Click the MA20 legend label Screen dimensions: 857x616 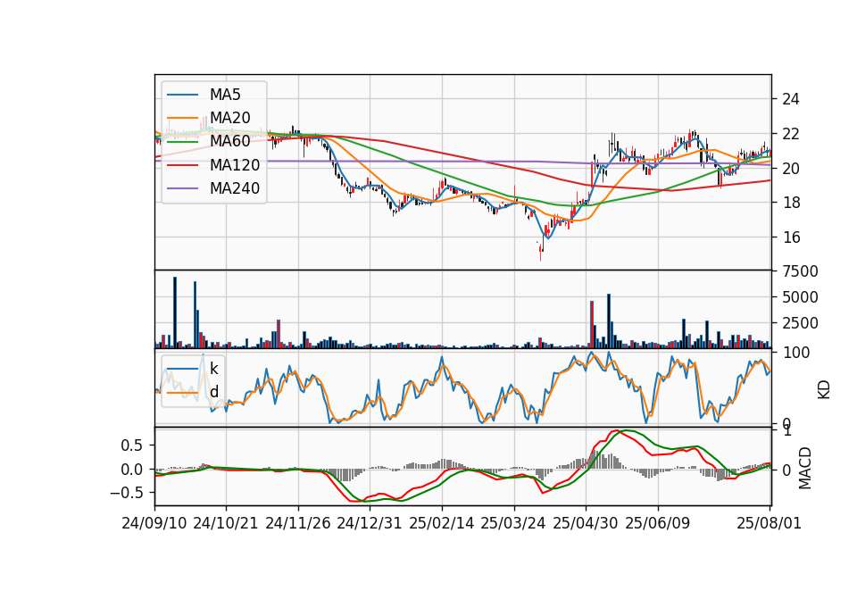[229, 118]
